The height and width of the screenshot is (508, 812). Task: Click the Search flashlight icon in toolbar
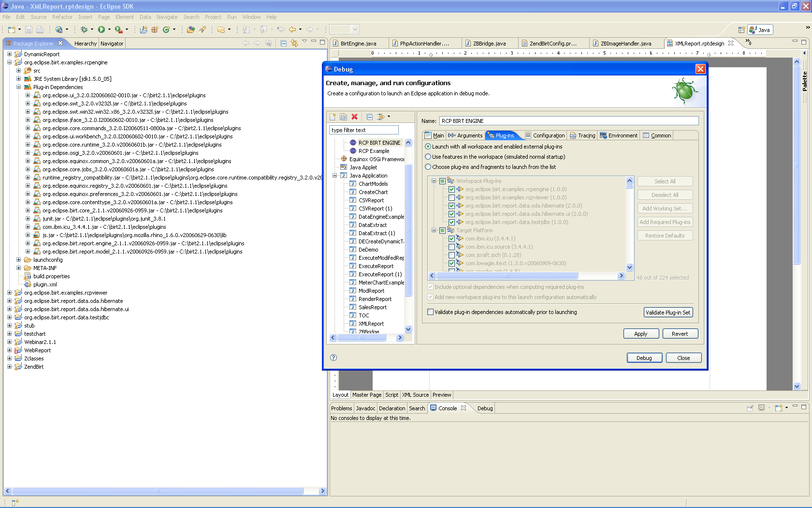[202, 30]
